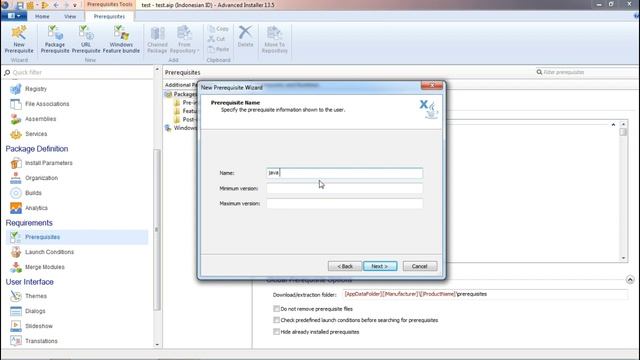Click Cut in the Clipboard group
This screenshot has height=360, width=640.
216,39
